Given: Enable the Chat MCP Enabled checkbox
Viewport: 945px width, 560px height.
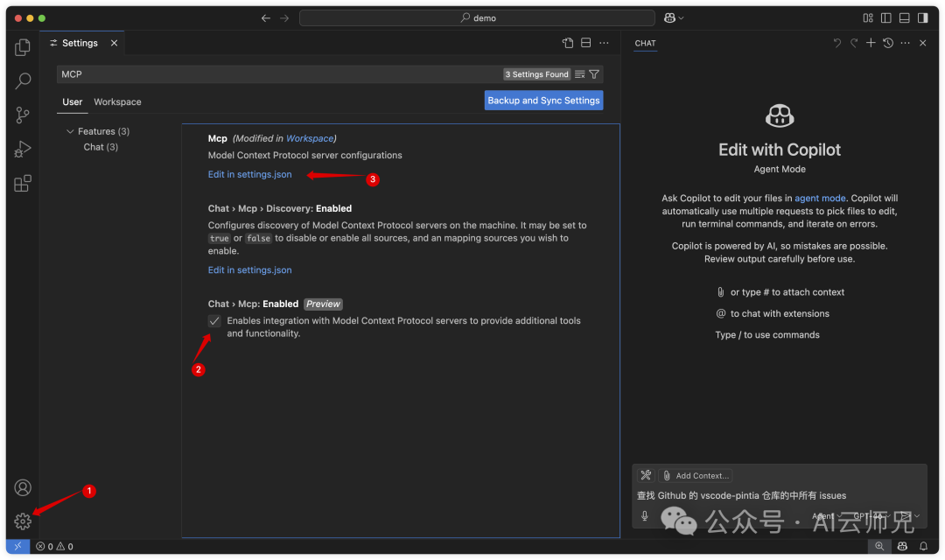Looking at the screenshot, I should (x=213, y=321).
